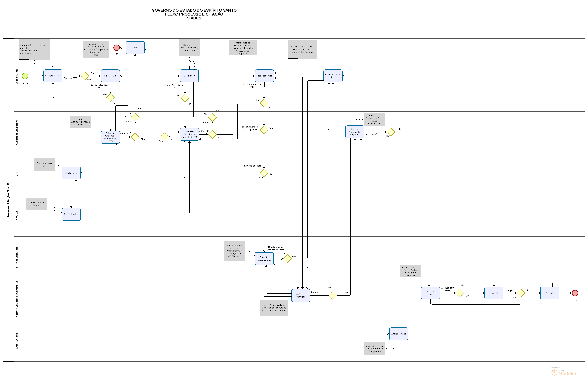Screen dimensions: 588x392
Task: Click the Realizar Licitação task
Action: tap(430, 293)
